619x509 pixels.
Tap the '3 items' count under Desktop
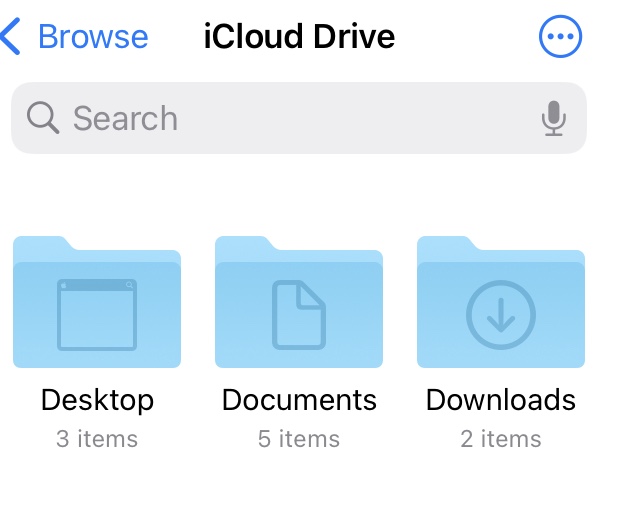[x=97, y=439]
